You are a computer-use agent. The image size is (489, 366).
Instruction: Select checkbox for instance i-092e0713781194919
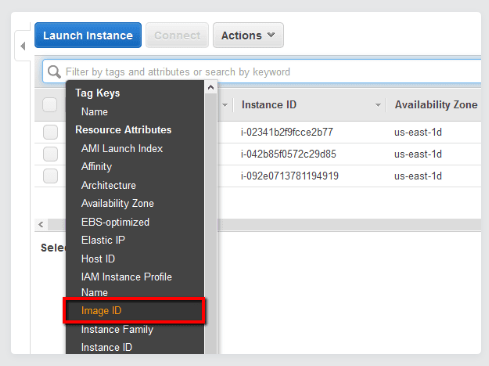click(x=50, y=176)
